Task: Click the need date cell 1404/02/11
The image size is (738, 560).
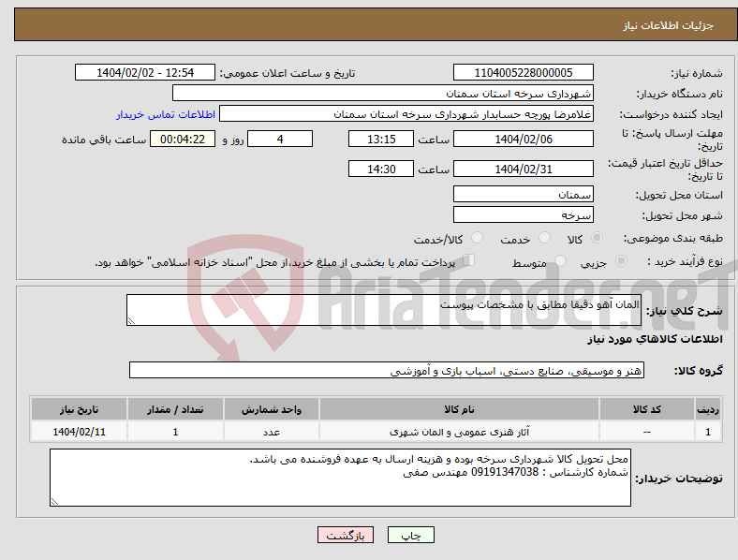Action: 79,431
